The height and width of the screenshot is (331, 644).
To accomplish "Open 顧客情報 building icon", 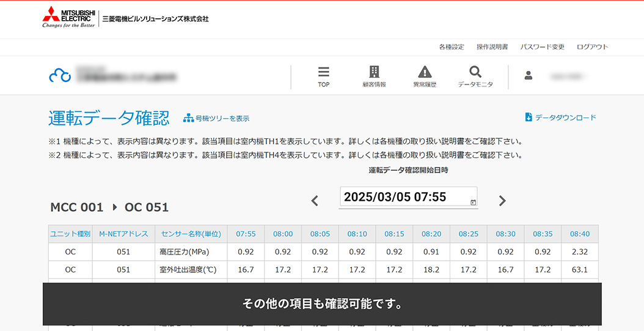I will [374, 72].
